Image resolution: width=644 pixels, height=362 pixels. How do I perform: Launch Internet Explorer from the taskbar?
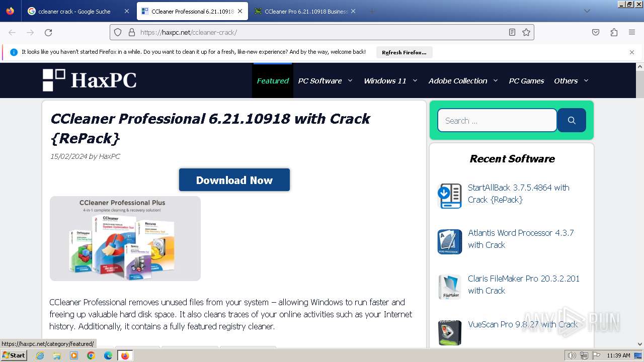tap(40, 355)
